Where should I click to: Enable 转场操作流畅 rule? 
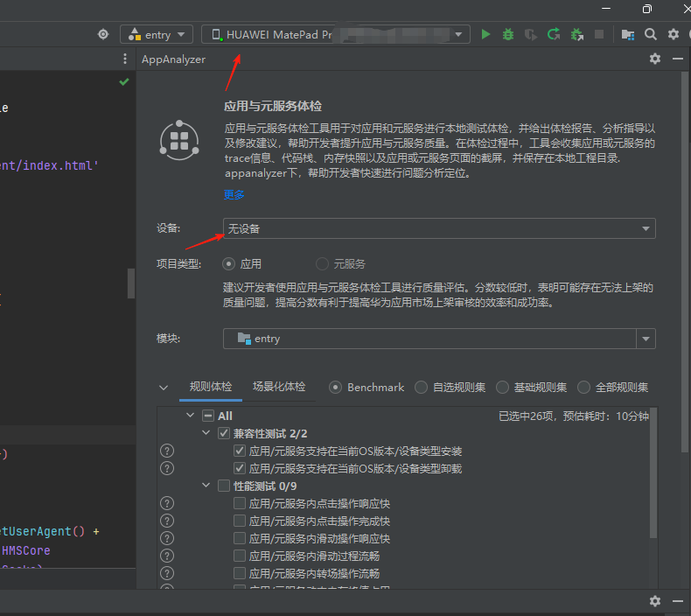[240, 573]
